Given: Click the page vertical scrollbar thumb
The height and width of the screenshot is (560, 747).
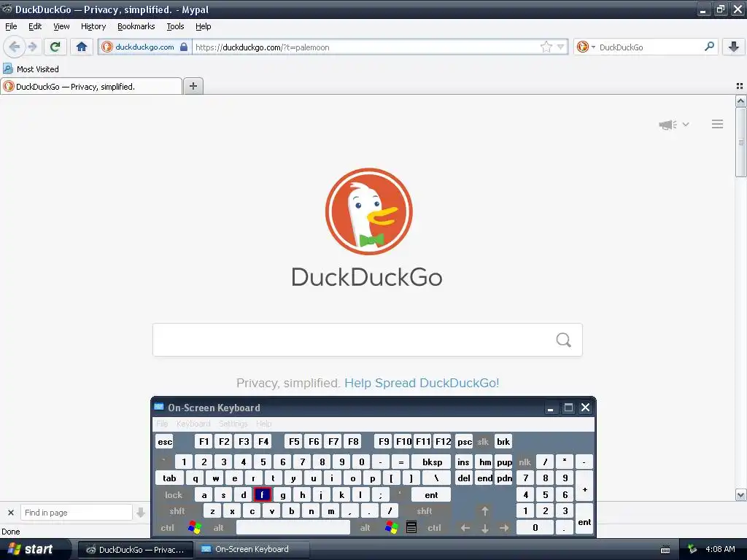Looking at the screenshot, I should pyautogui.click(x=740, y=142).
